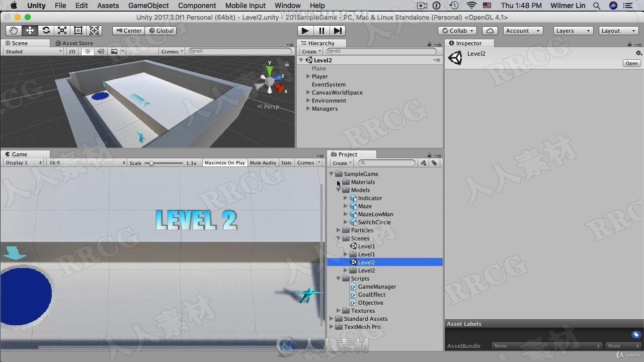The image size is (644, 362).
Task: Collapse the Scripts folder in Project
Action: click(339, 279)
